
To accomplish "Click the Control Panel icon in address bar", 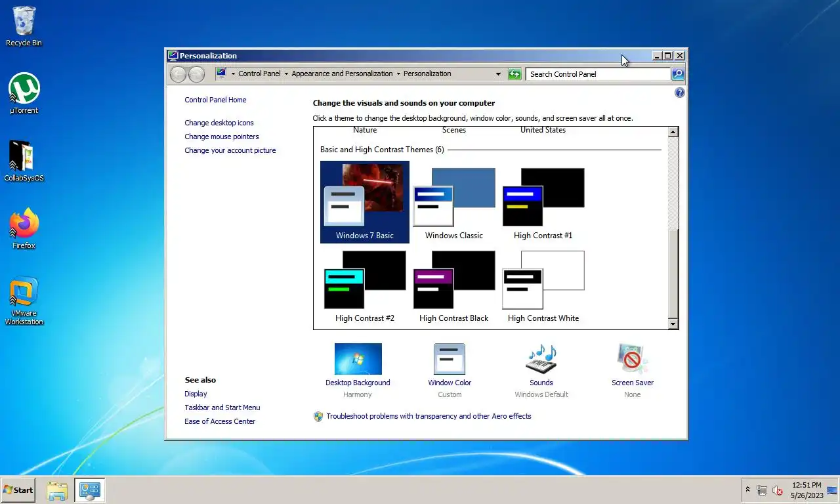I will [x=221, y=73].
